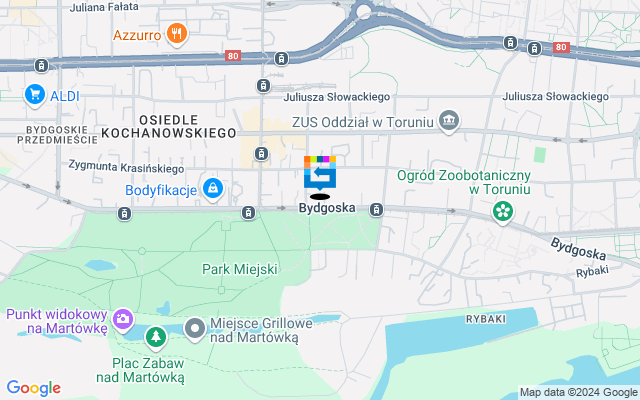Click the tram stop below Bodyfikacje
The height and width of the screenshot is (400, 640).
click(248, 212)
